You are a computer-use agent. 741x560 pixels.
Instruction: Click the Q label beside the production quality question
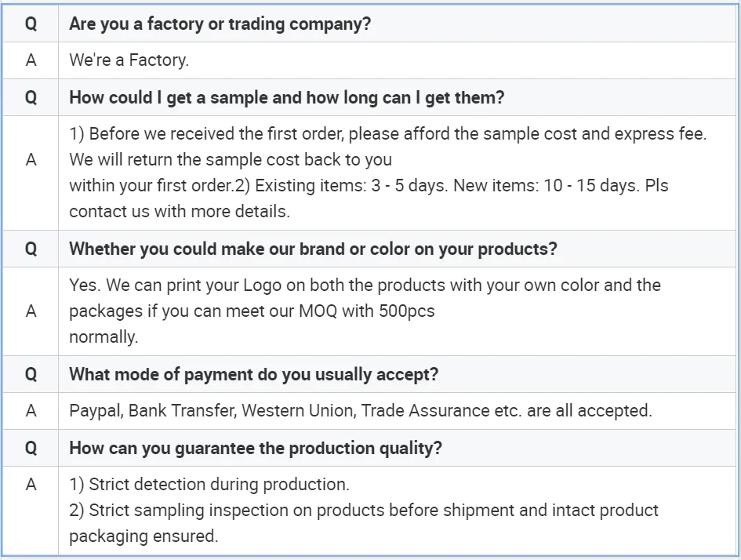pyautogui.click(x=31, y=448)
